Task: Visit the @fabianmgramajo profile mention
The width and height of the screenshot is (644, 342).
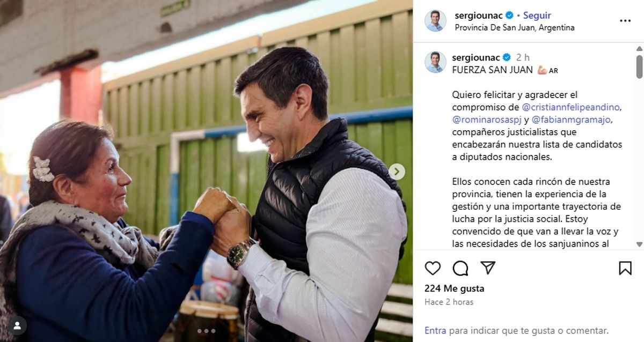Action: click(571, 120)
